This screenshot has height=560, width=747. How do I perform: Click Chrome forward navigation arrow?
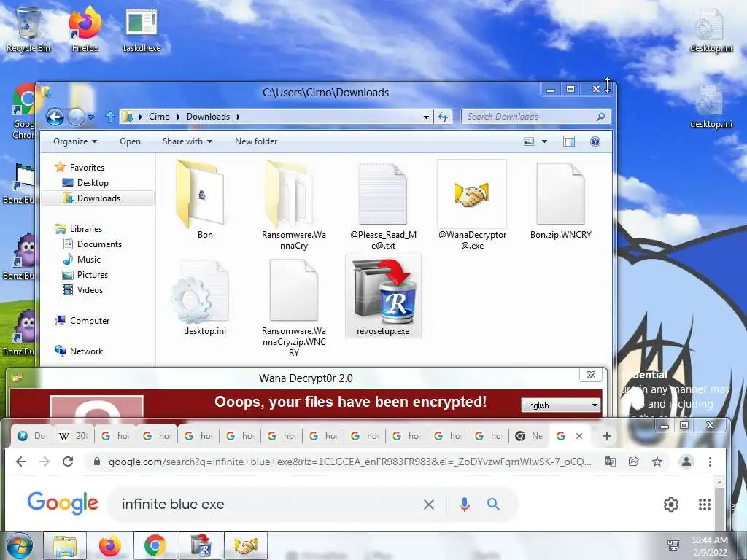[x=44, y=462]
